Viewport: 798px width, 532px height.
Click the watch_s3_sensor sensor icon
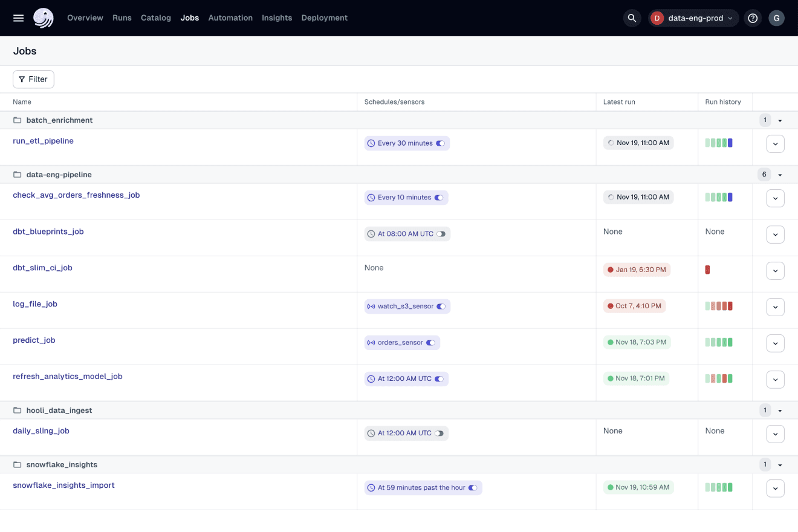pyautogui.click(x=371, y=307)
